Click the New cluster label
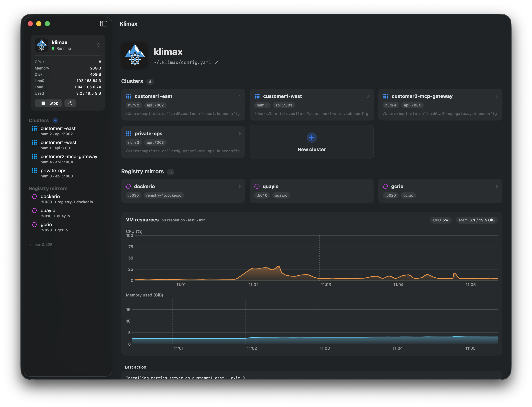The width and height of the screenshot is (532, 407). (x=312, y=150)
